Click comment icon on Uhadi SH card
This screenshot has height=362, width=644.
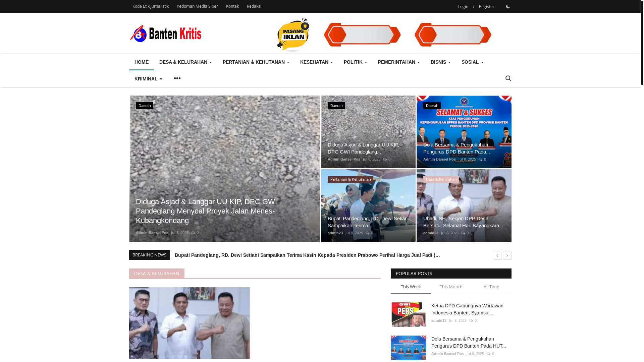463,233
